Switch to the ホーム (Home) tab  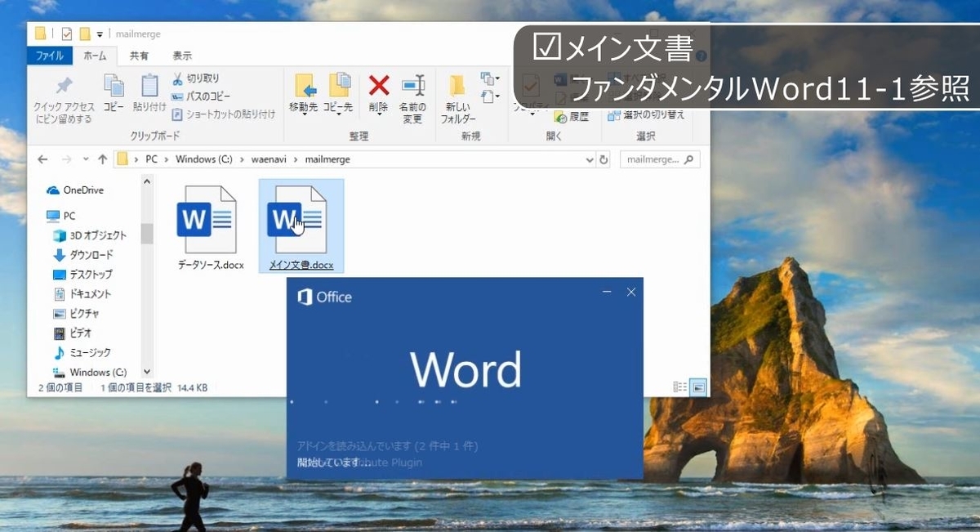tap(96, 56)
